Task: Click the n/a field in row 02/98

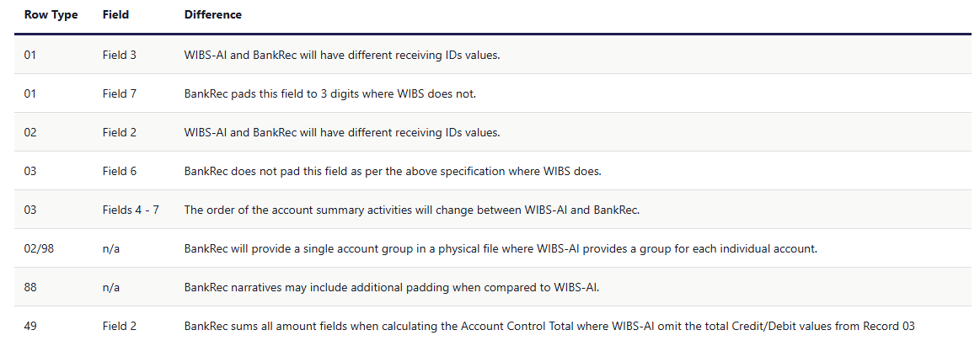Action: coord(111,248)
